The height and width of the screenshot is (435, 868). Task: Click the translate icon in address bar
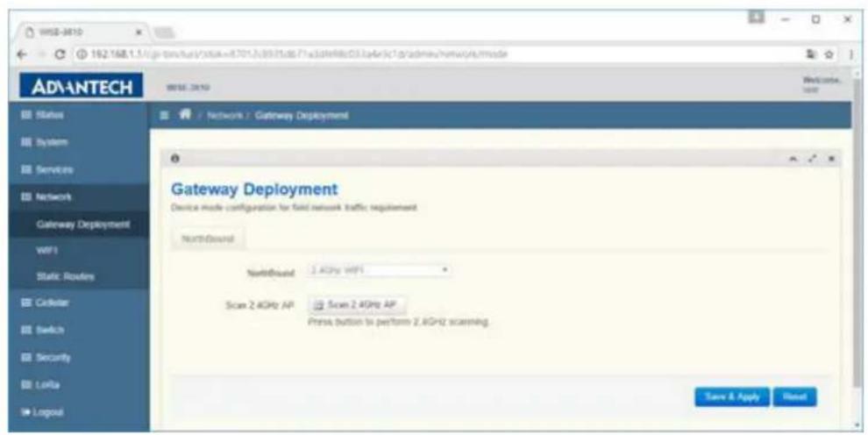(812, 54)
